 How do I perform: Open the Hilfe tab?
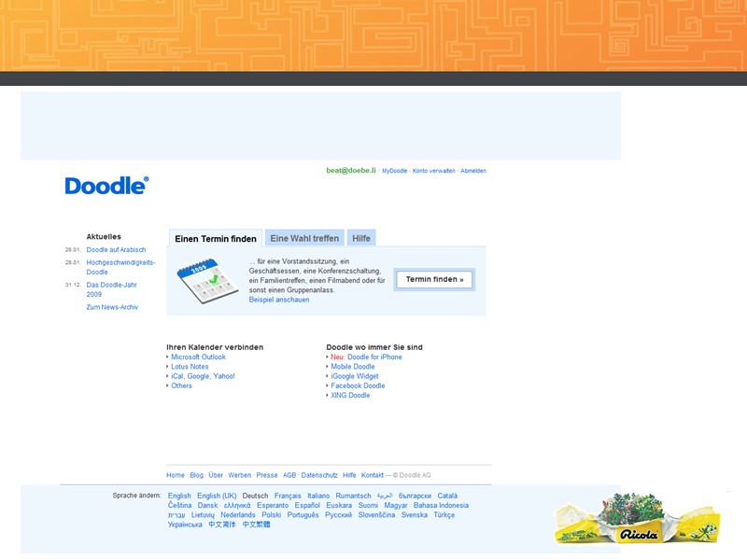(x=361, y=238)
